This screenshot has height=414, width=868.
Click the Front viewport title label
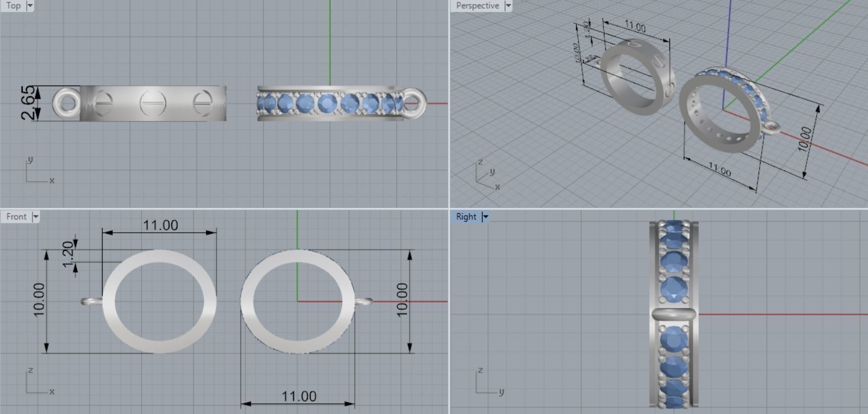[17, 217]
